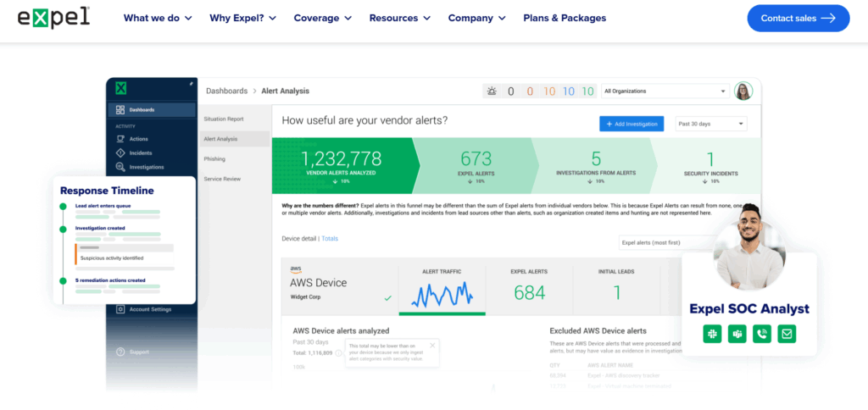Screen dimensions: 868x410
Task: Click the Microsoft Teams icon under SOC Analyst
Action: (737, 334)
